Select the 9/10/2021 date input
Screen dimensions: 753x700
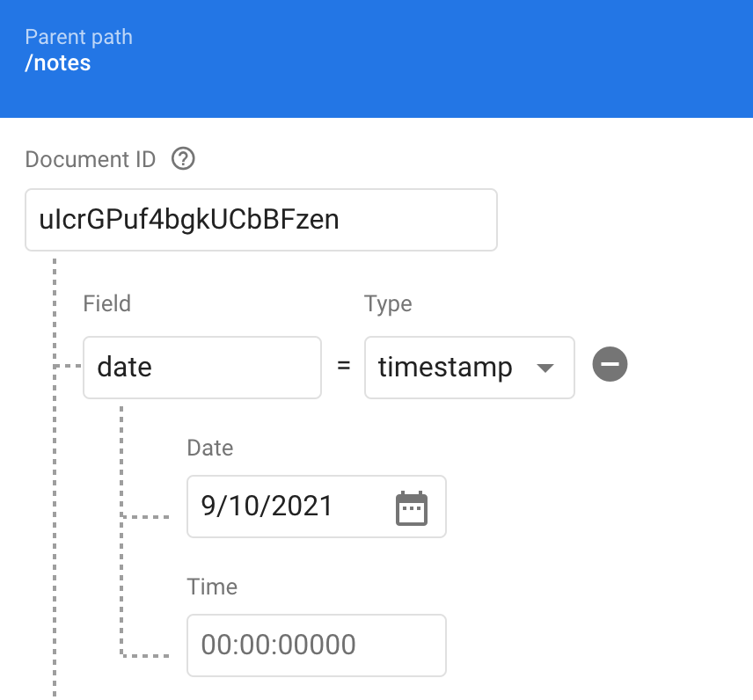(317, 507)
